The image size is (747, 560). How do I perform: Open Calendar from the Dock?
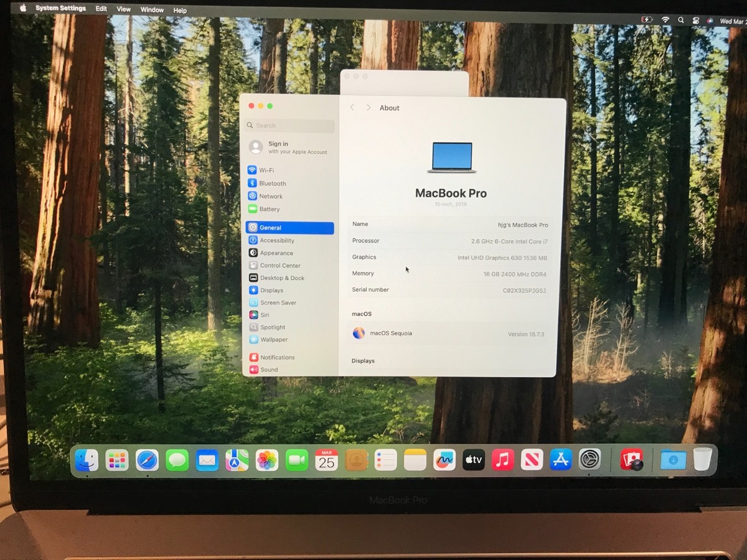(x=326, y=460)
